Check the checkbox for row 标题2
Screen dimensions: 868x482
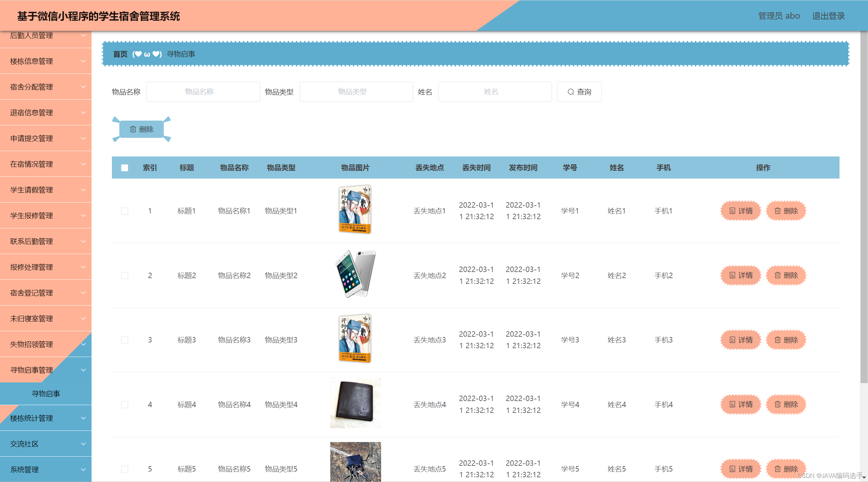pos(124,275)
